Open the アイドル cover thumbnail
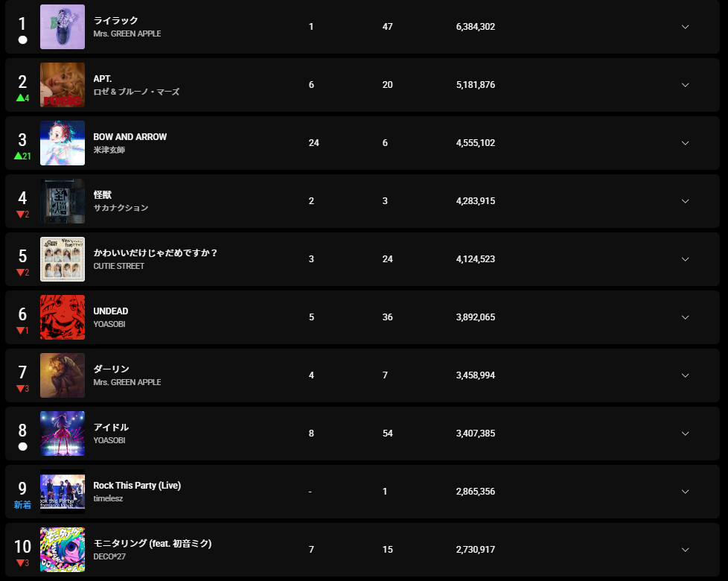This screenshot has width=728, height=581. coord(63,434)
